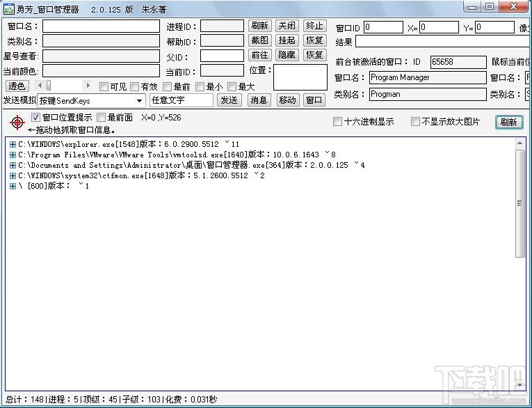The image size is (532, 408).
Task: Click the Y= coordinate field
Action: point(494,27)
